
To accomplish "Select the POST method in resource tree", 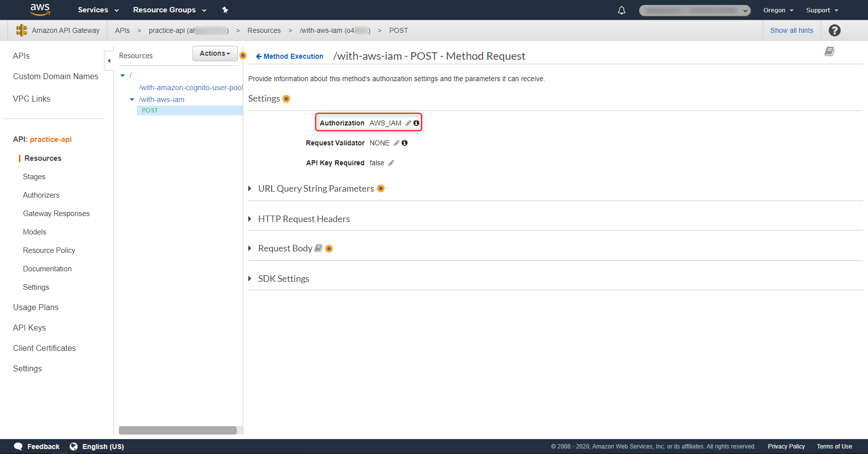I will [x=150, y=111].
